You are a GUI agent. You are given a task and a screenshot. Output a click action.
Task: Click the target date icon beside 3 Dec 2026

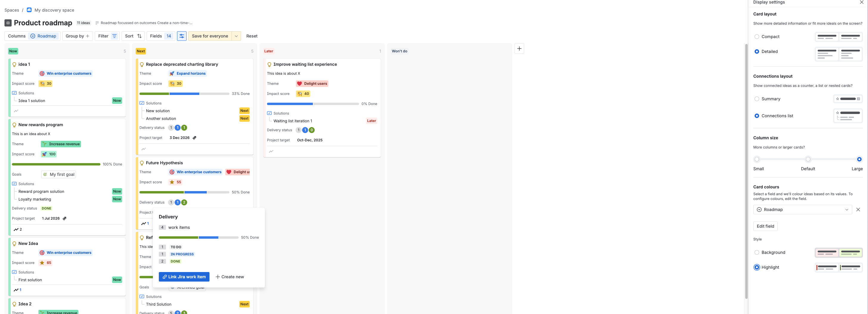(x=194, y=138)
